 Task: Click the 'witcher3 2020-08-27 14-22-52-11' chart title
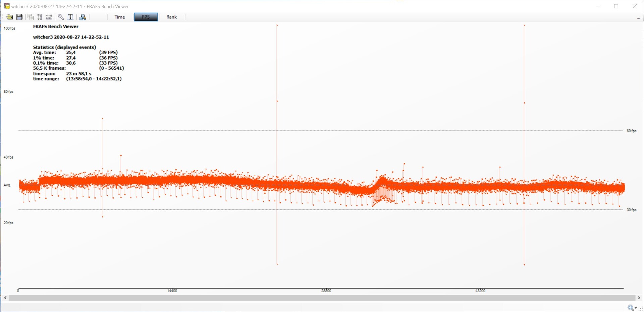pyautogui.click(x=71, y=37)
